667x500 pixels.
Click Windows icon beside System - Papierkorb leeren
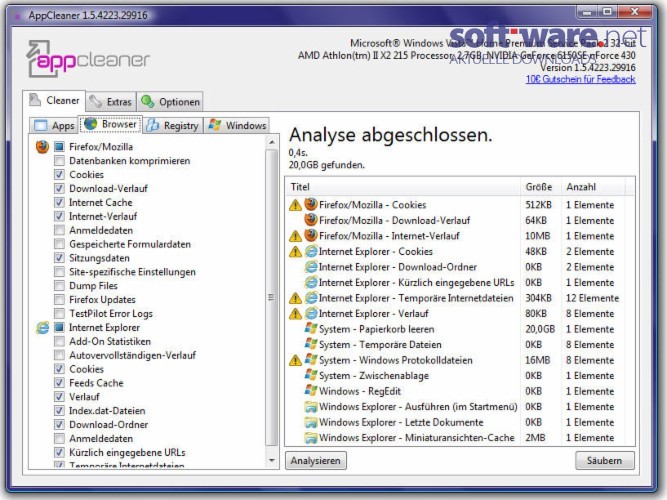(x=311, y=329)
